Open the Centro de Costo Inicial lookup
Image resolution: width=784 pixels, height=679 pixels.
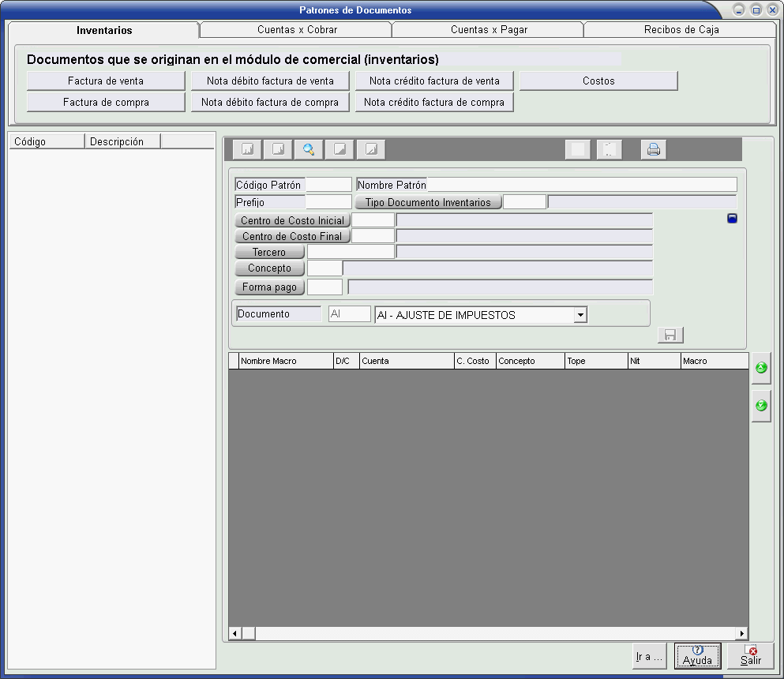(293, 221)
